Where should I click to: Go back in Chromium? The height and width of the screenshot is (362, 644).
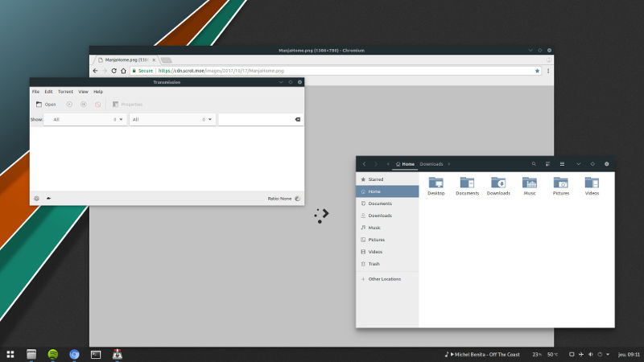[95, 71]
